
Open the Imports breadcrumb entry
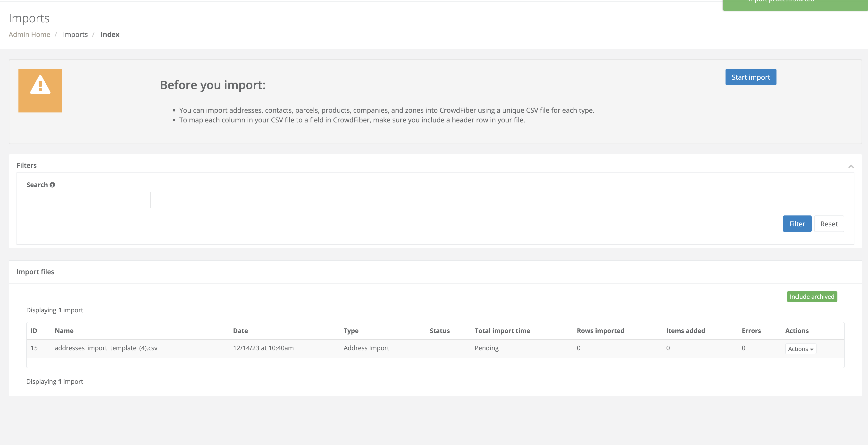pyautogui.click(x=75, y=34)
